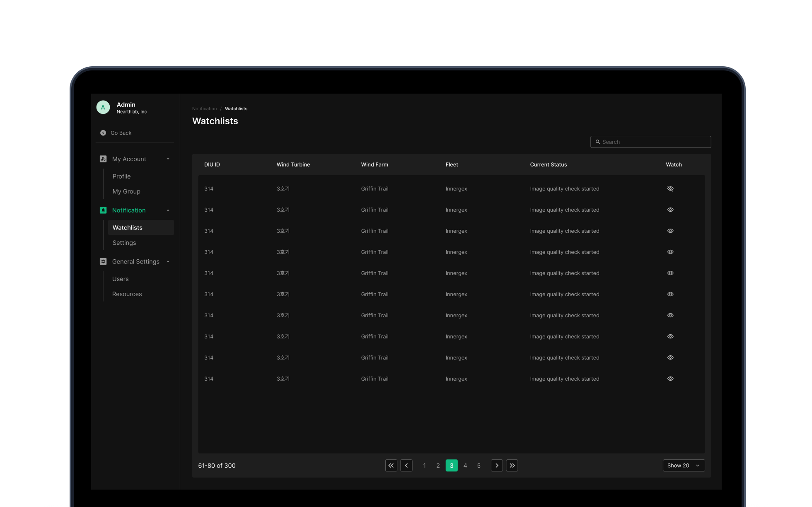Click the Admin avatar circle icon
812x507 pixels.
[x=103, y=107]
